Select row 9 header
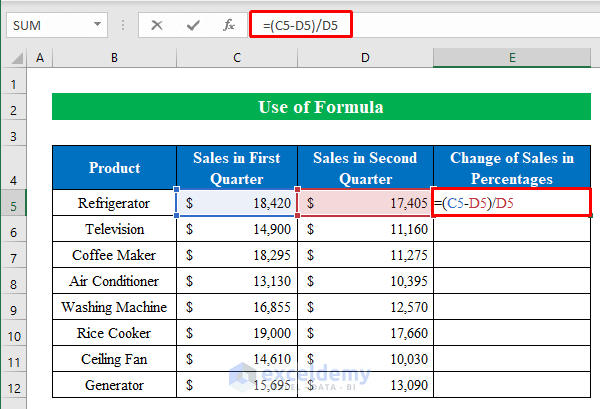Screen dimensions: 600x409 [15, 307]
